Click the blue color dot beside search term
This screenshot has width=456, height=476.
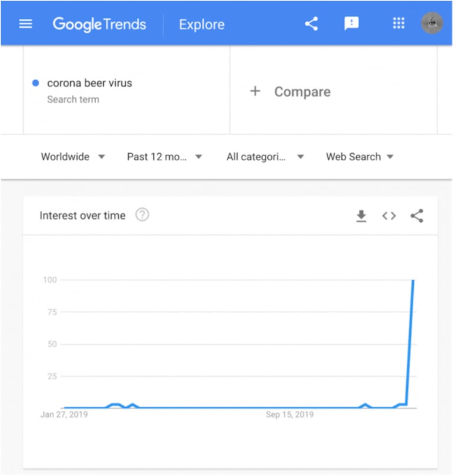pos(36,83)
